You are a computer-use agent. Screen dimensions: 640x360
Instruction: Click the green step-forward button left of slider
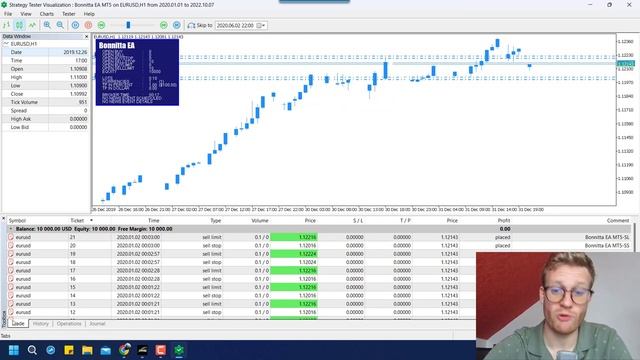(101, 25)
